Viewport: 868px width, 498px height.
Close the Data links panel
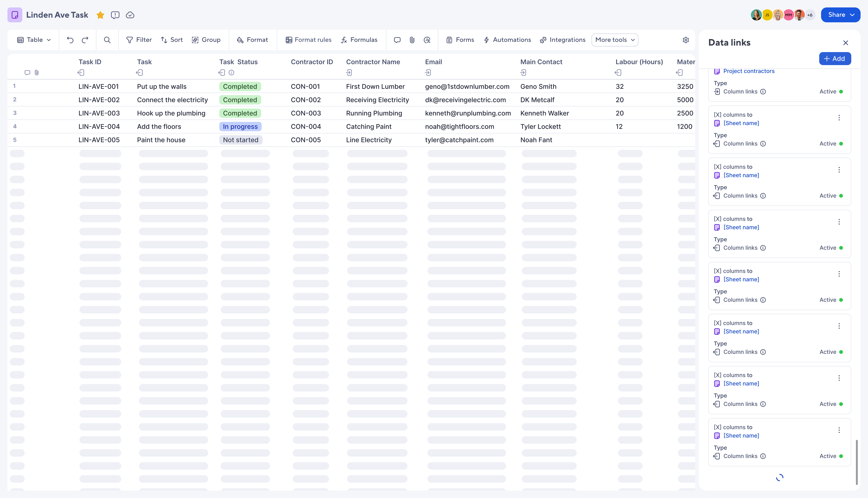click(846, 43)
